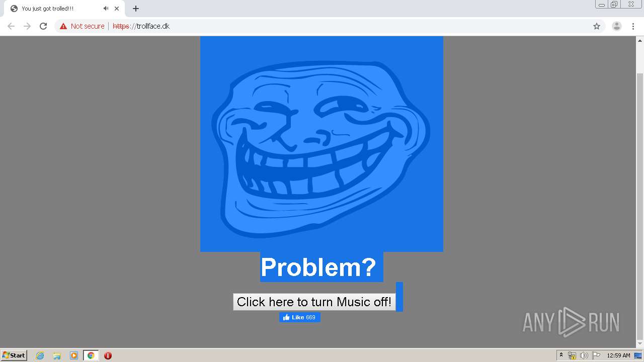The height and width of the screenshot is (362, 644).
Task: Click the 'Problem?' heading text
Action: (318, 267)
